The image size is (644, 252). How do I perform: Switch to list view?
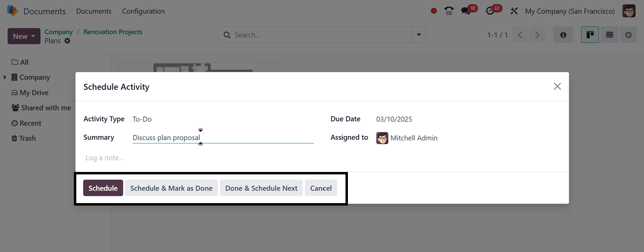[x=609, y=35]
